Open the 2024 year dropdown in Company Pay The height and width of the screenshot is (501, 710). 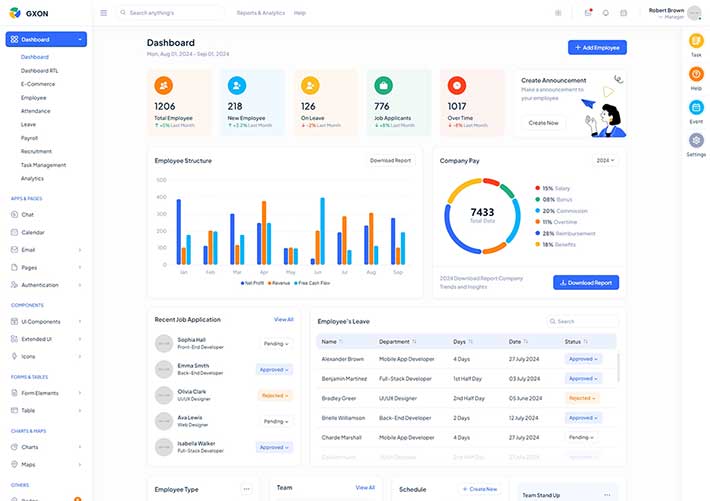[605, 160]
